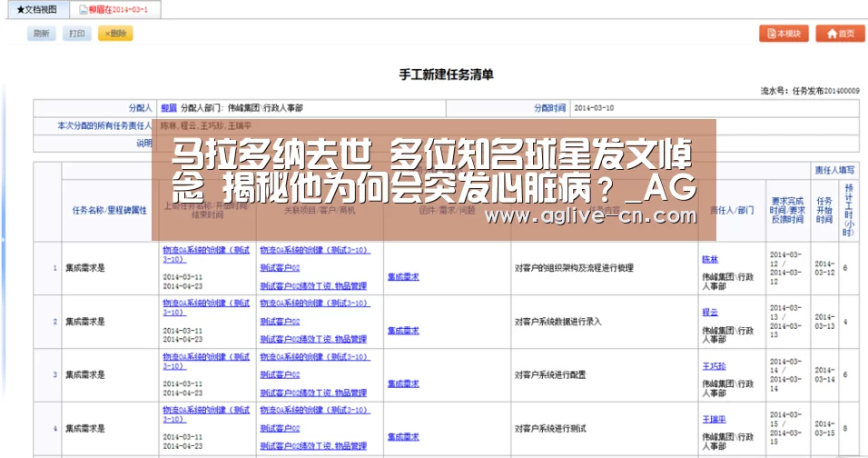Viewport: 868px width, 458px height.
Task: Select task content 对客户的组织架构及流程进行梳理
Action: coord(574,267)
